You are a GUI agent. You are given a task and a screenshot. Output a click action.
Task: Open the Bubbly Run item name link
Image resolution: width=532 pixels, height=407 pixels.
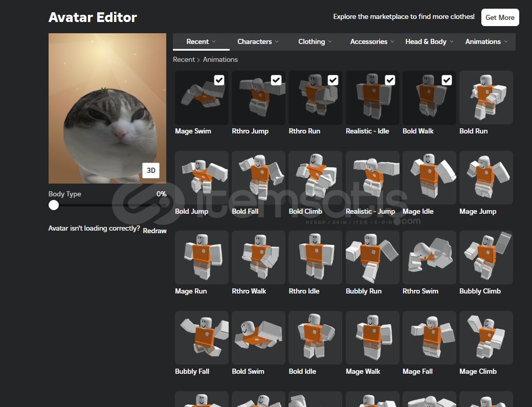364,291
